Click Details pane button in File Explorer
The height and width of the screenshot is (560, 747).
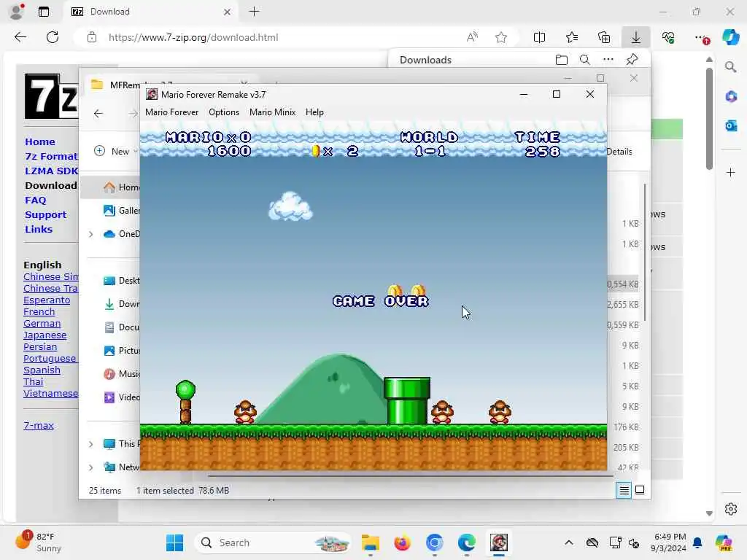pyautogui.click(x=619, y=152)
